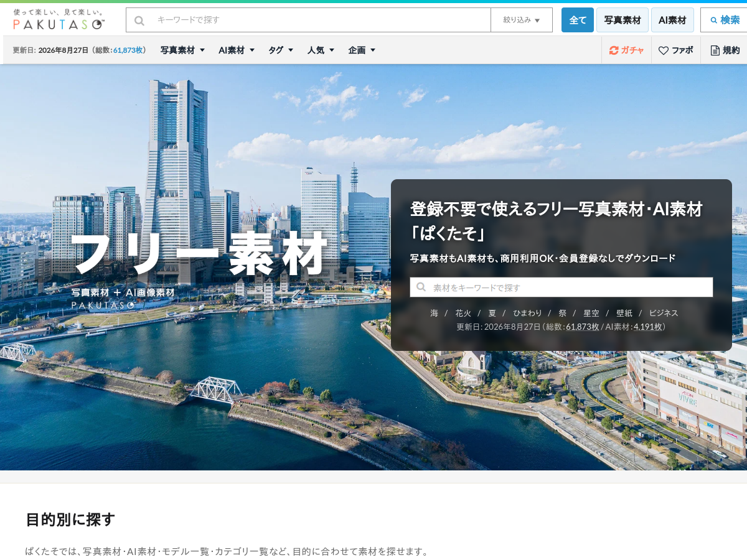
Task: Click the 夏 keyword link
Action: [492, 313]
